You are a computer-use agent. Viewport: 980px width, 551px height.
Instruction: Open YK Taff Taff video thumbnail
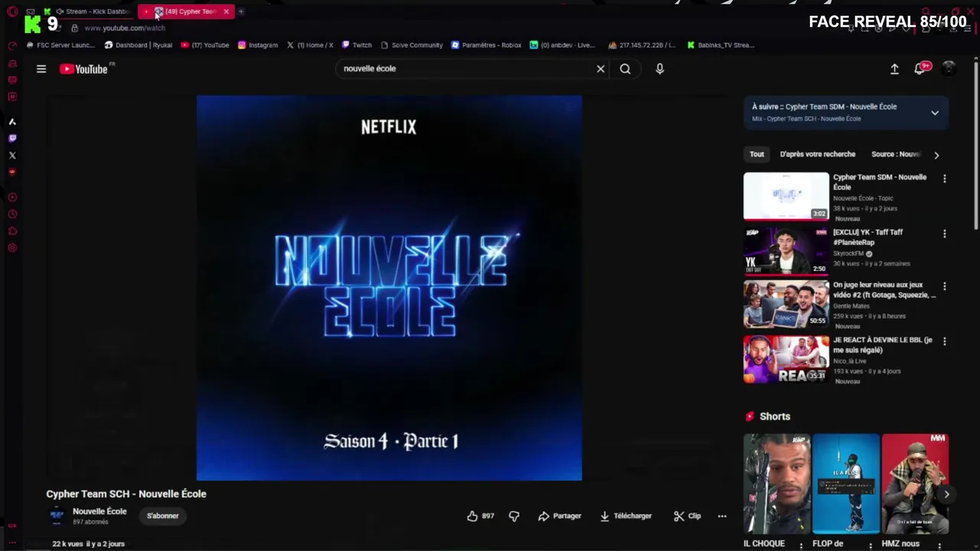pos(786,251)
